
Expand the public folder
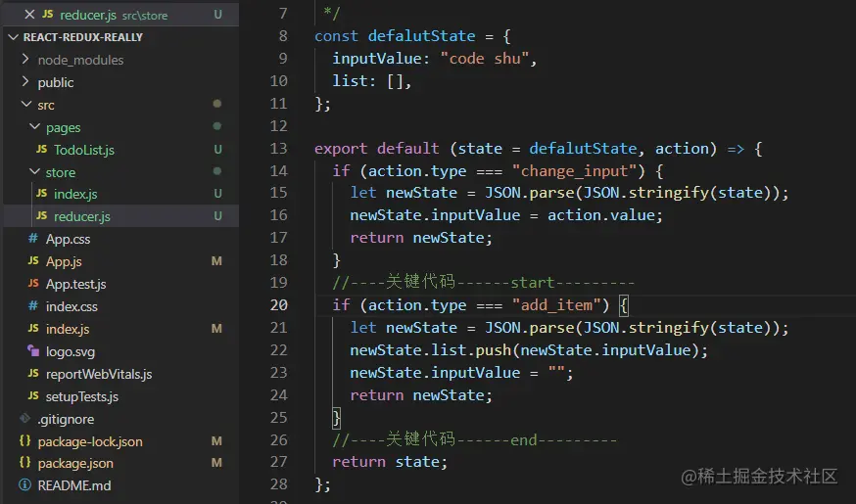[25, 82]
